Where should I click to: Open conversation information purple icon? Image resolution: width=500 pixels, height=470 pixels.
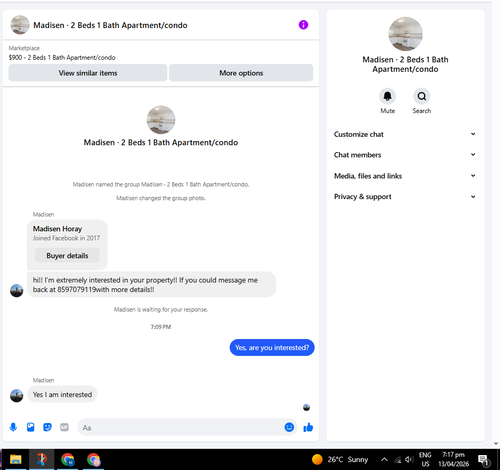pyautogui.click(x=303, y=25)
